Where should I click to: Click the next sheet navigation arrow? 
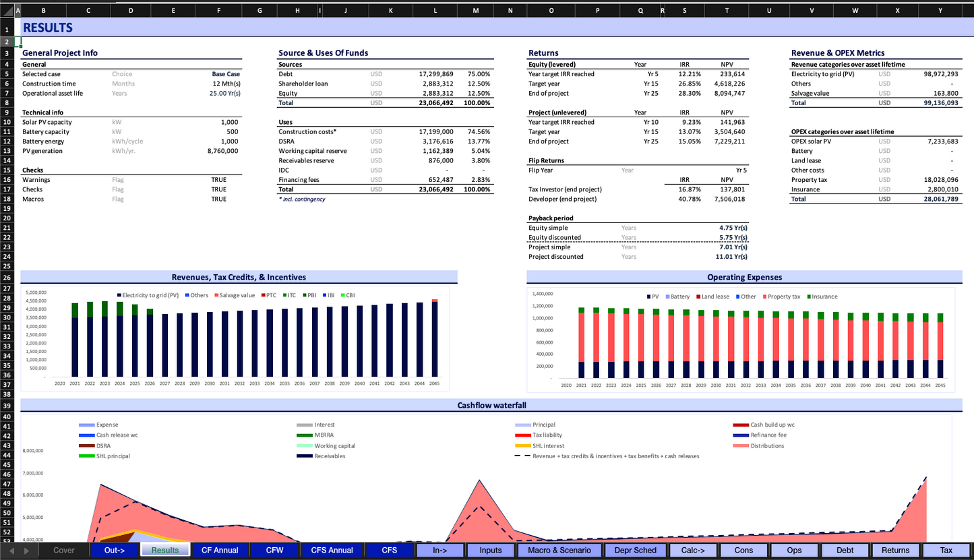(29, 551)
